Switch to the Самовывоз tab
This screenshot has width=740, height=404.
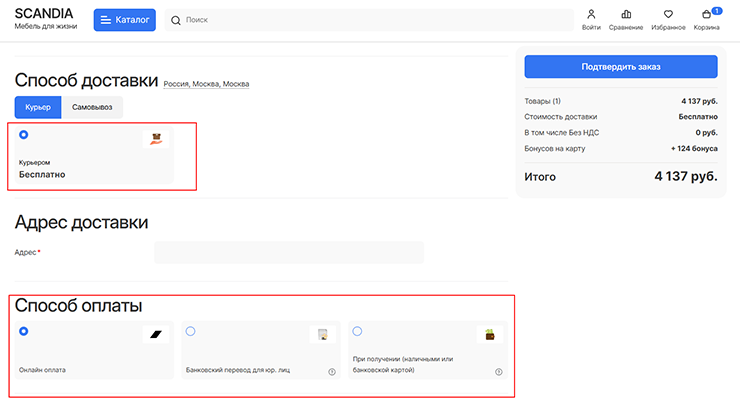92,106
